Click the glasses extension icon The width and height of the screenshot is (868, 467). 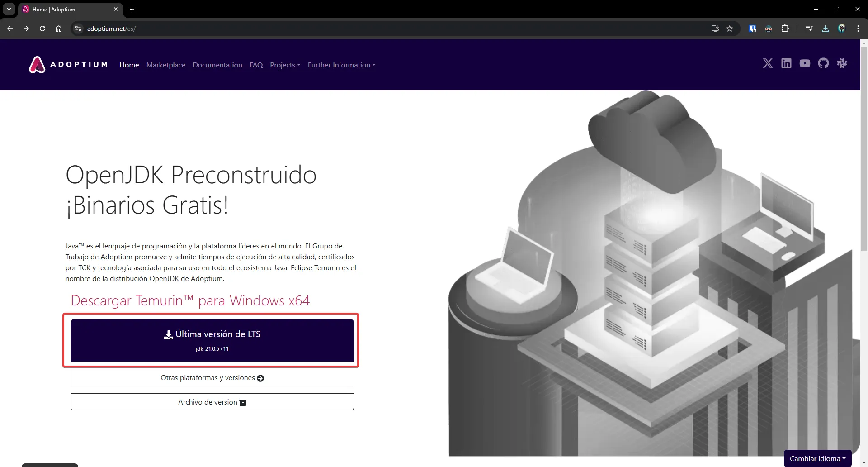pos(769,29)
